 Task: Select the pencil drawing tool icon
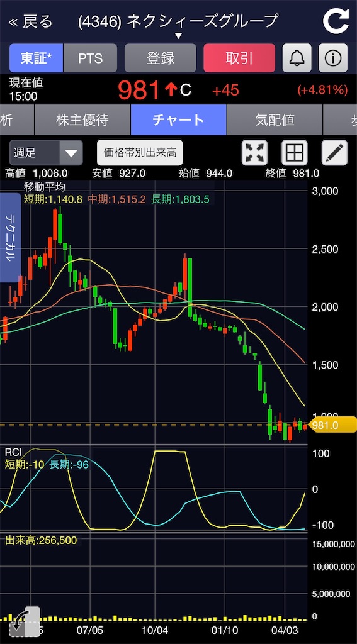coord(334,153)
